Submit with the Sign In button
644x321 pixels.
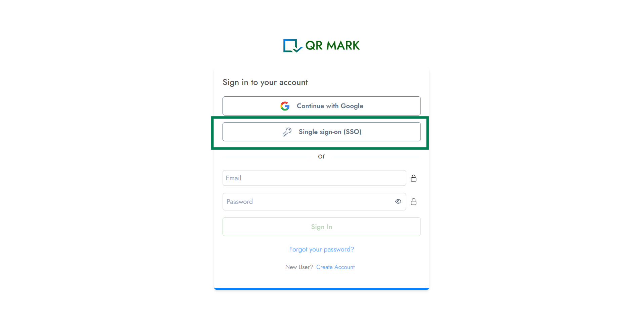(x=321, y=227)
